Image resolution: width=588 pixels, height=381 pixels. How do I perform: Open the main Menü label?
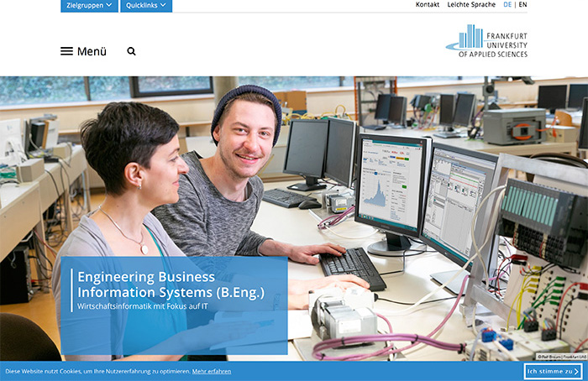92,51
